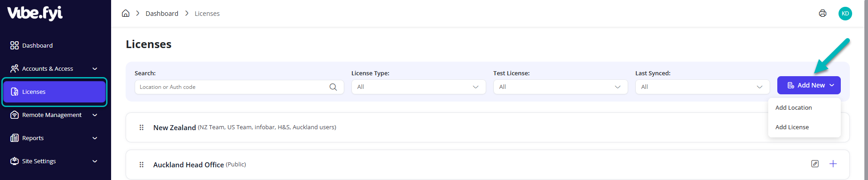868x180 pixels.
Task: Click the Site Settings icon
Action: point(15,161)
